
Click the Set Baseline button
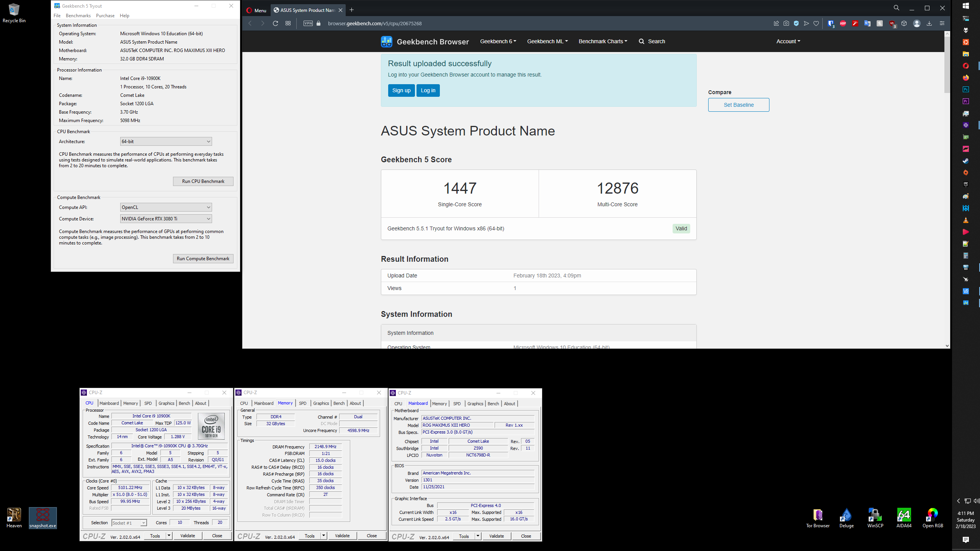(738, 105)
